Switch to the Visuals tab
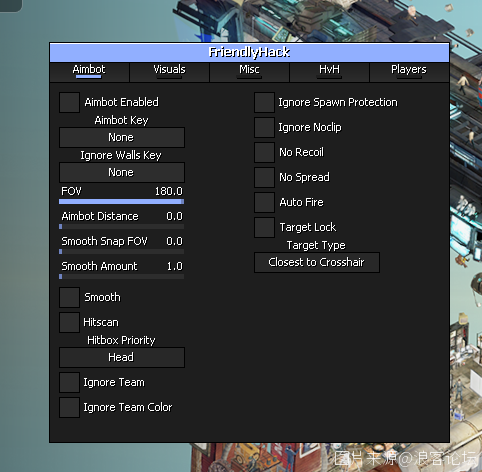 click(x=169, y=72)
